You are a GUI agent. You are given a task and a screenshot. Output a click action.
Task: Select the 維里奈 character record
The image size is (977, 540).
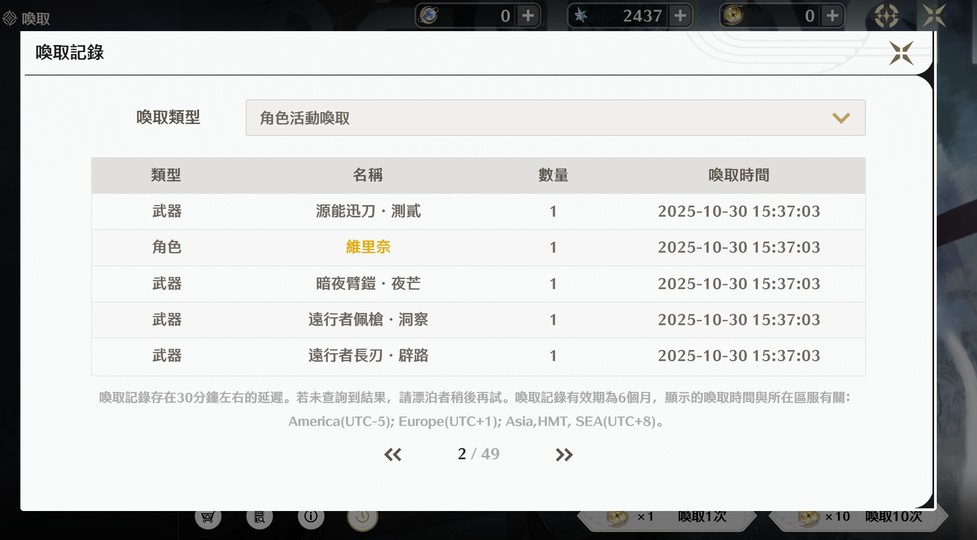coord(368,247)
